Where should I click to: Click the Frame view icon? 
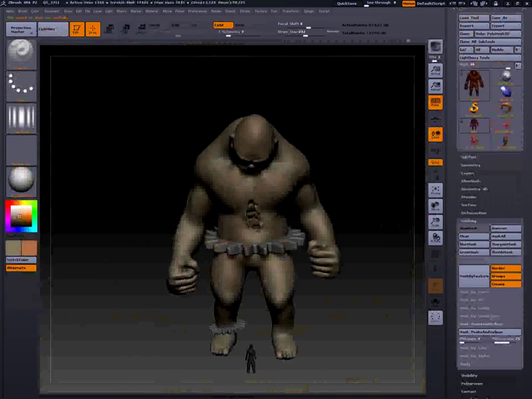[435, 190]
